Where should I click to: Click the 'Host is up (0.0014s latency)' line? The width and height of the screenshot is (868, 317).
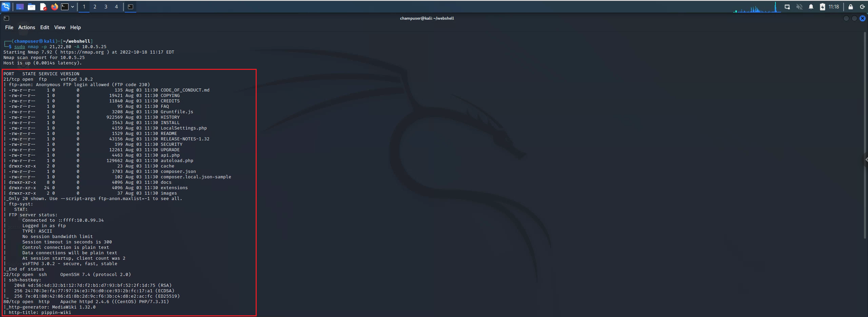coord(43,63)
